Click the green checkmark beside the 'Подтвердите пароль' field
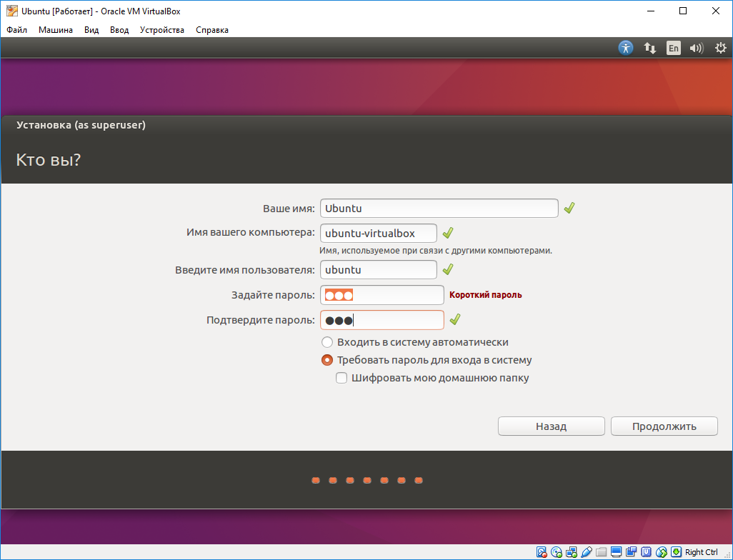Screen dimensions: 733x560 [454, 319]
